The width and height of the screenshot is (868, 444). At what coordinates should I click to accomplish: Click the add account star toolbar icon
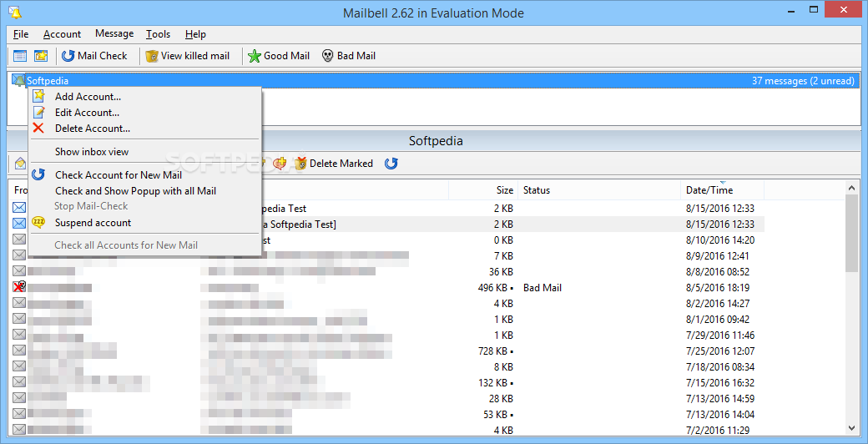[x=41, y=56]
